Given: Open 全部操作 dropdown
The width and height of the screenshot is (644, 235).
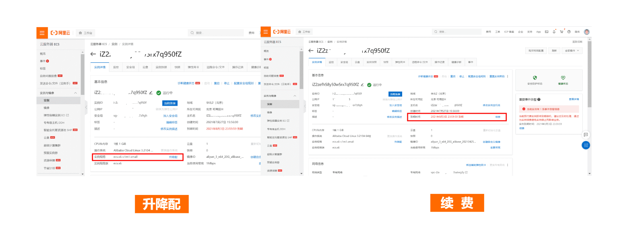Looking at the screenshot, I should pyautogui.click(x=572, y=51).
